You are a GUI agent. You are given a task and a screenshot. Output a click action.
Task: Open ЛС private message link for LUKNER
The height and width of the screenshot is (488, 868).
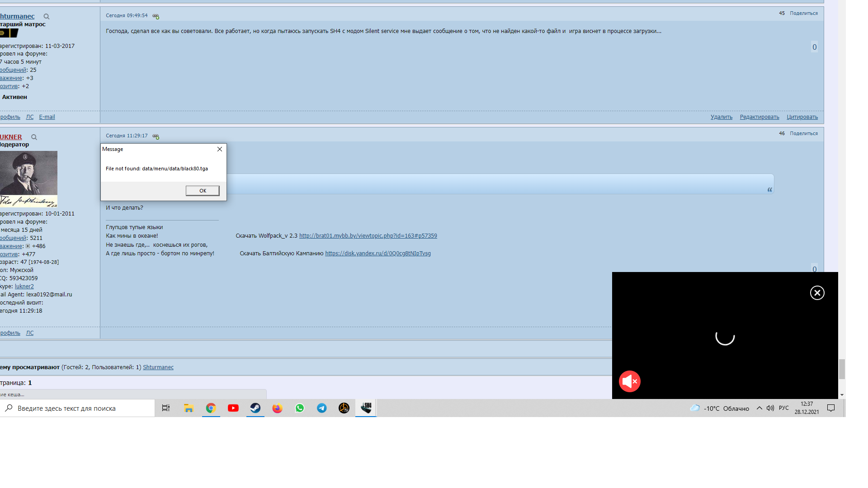tap(30, 333)
